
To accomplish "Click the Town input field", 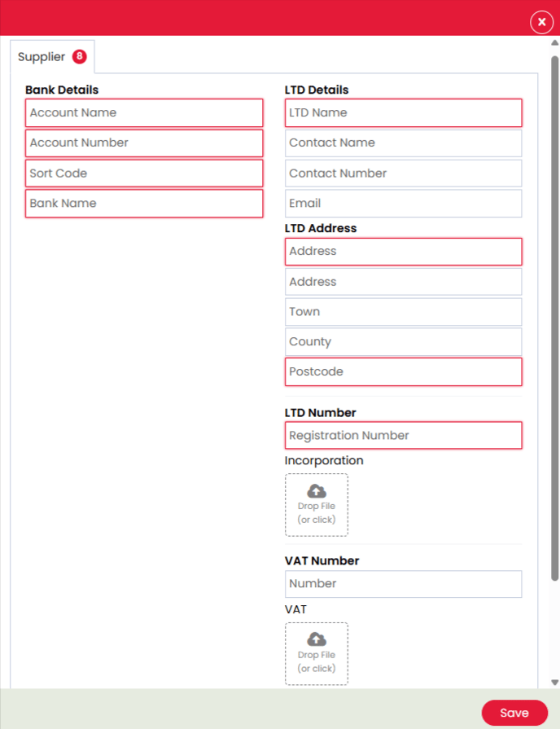I will pyautogui.click(x=403, y=312).
